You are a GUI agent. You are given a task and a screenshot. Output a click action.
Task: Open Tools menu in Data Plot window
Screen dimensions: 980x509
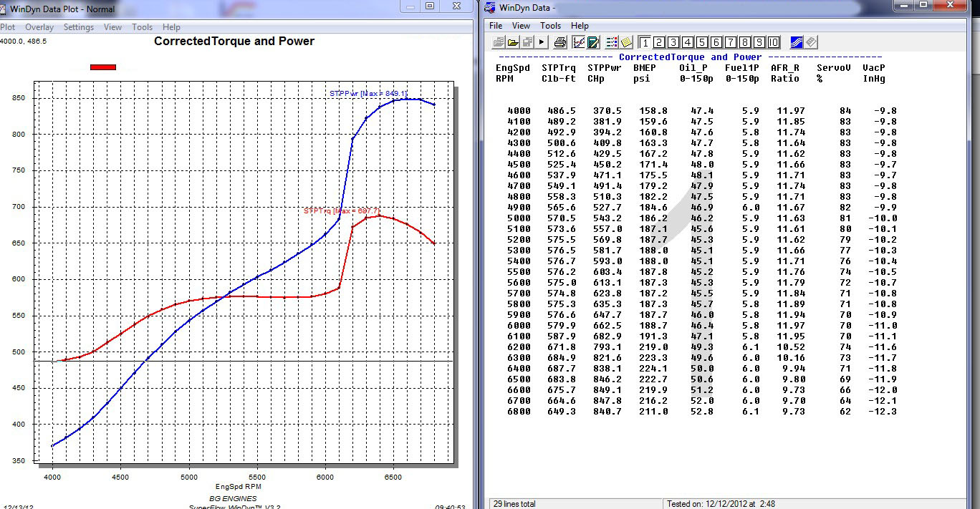[143, 27]
